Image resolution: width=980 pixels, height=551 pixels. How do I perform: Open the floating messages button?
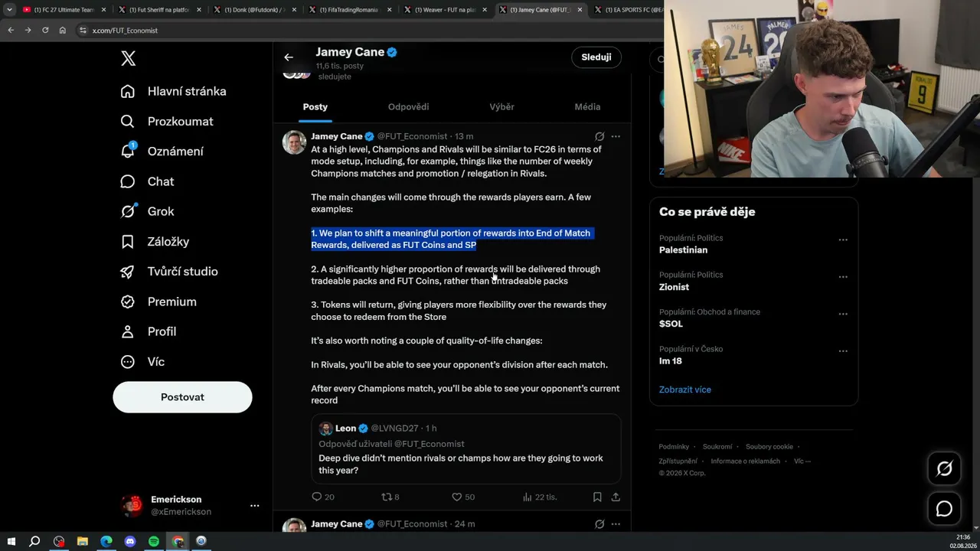pyautogui.click(x=944, y=509)
